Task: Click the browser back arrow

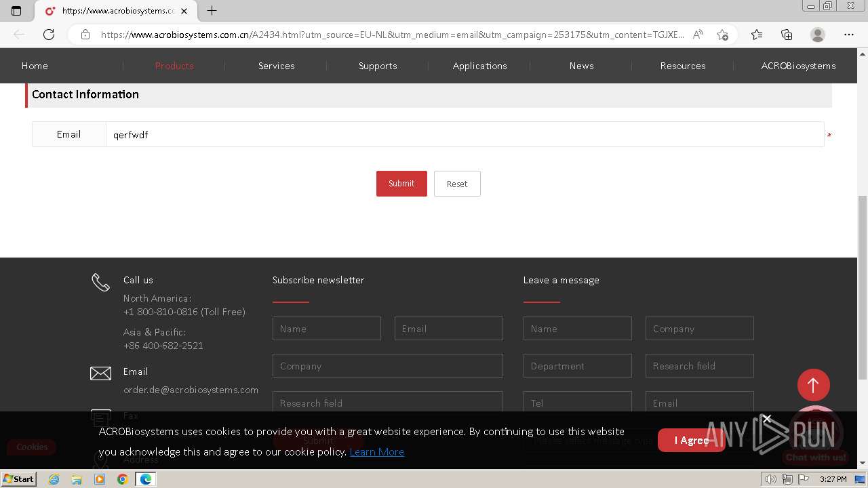Action: point(19,35)
